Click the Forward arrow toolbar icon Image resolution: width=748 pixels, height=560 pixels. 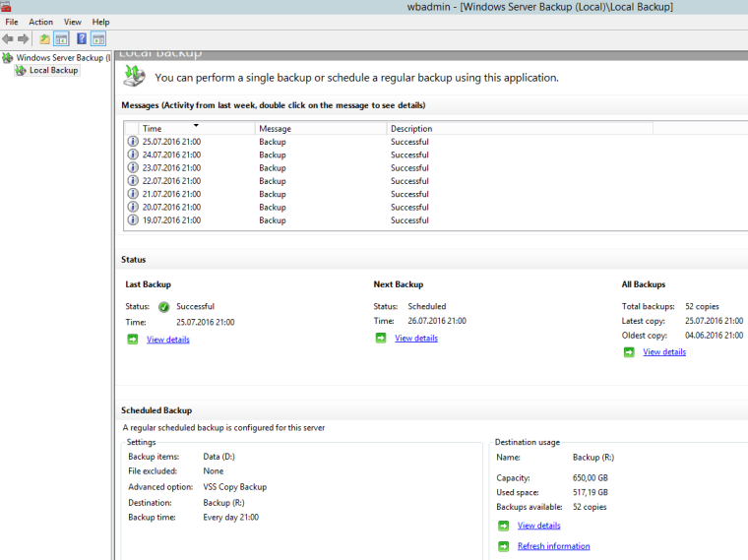23,39
